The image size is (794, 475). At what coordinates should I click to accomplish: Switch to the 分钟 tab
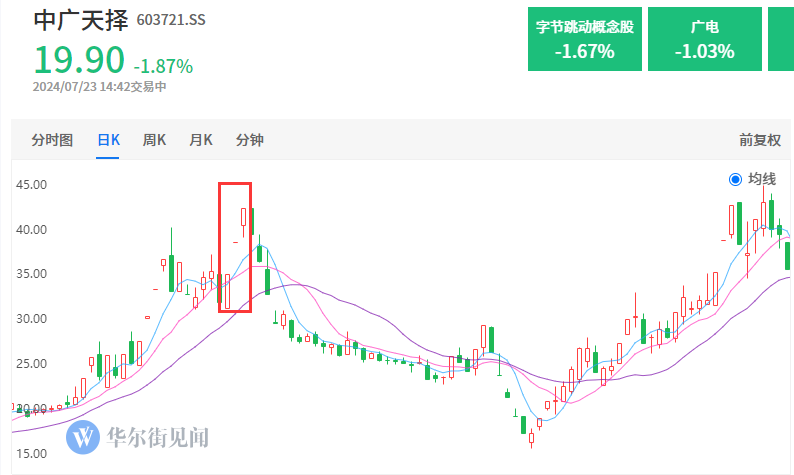(x=250, y=140)
